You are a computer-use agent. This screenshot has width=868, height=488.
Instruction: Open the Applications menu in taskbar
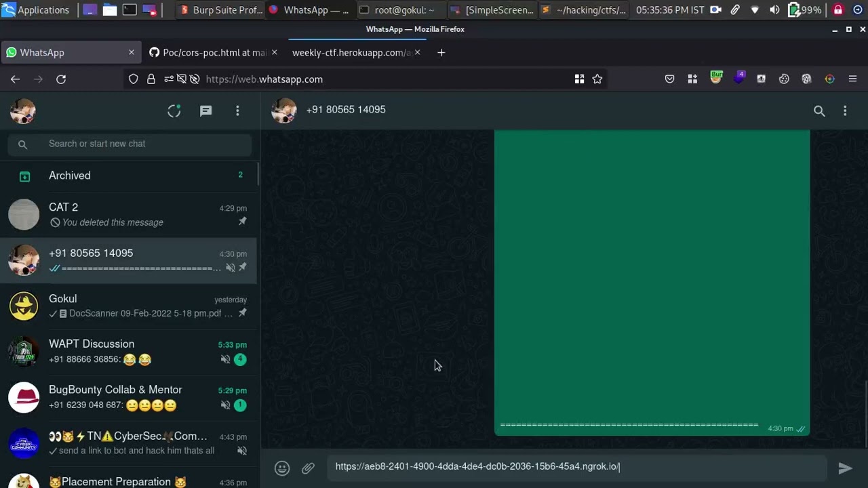36,10
